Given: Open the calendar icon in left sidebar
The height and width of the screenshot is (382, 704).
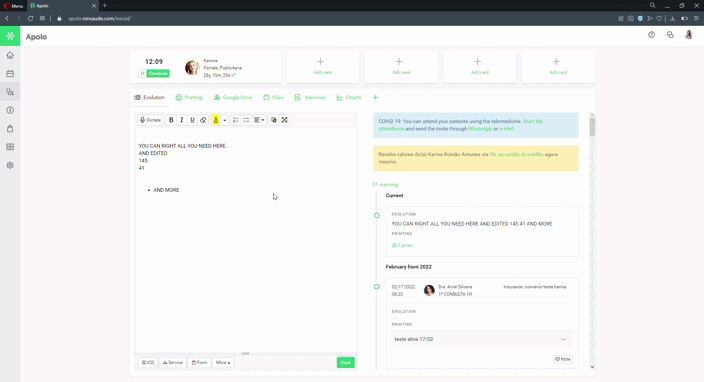Looking at the screenshot, I should click(10, 74).
